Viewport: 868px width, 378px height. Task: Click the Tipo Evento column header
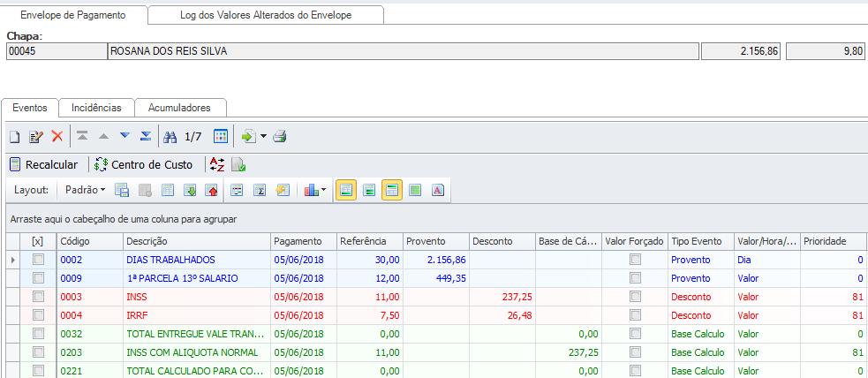[701, 241]
